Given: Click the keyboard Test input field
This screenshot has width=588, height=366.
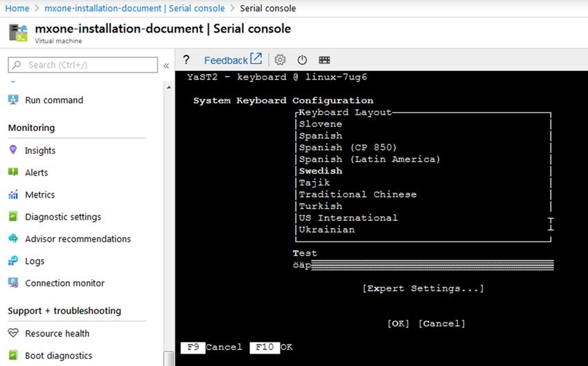Looking at the screenshot, I should [423, 265].
